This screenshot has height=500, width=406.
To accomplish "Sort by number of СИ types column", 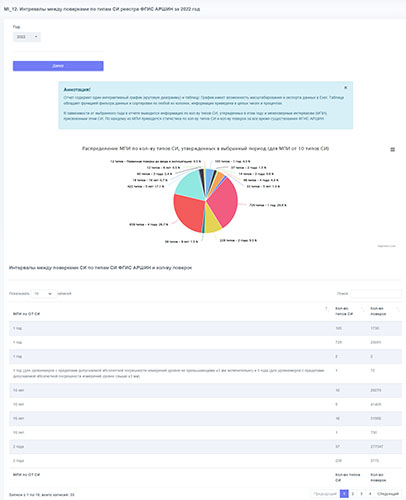I will (x=362, y=309).
